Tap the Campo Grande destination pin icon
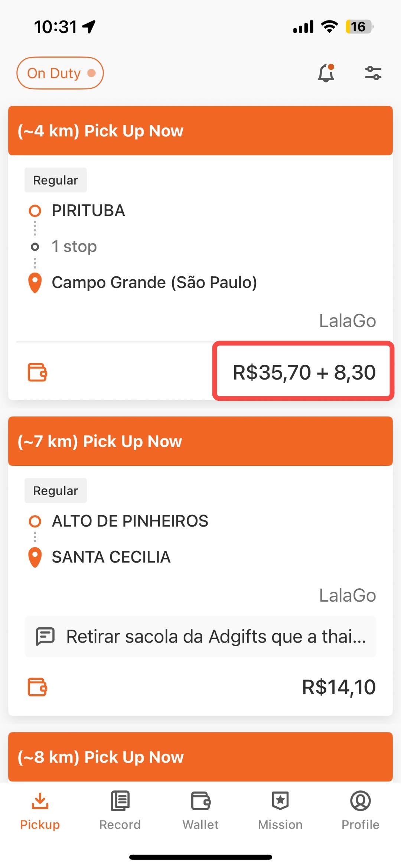The height and width of the screenshot is (868, 401). tap(35, 283)
